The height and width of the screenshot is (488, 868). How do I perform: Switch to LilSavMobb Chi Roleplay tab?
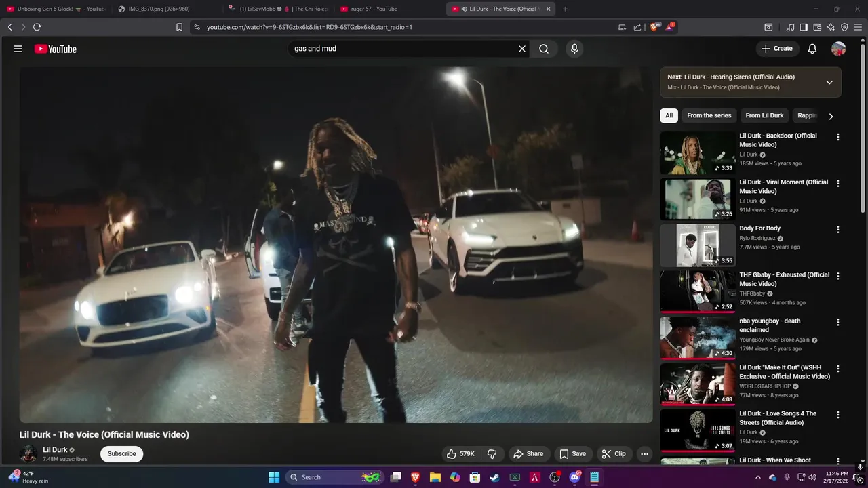279,9
